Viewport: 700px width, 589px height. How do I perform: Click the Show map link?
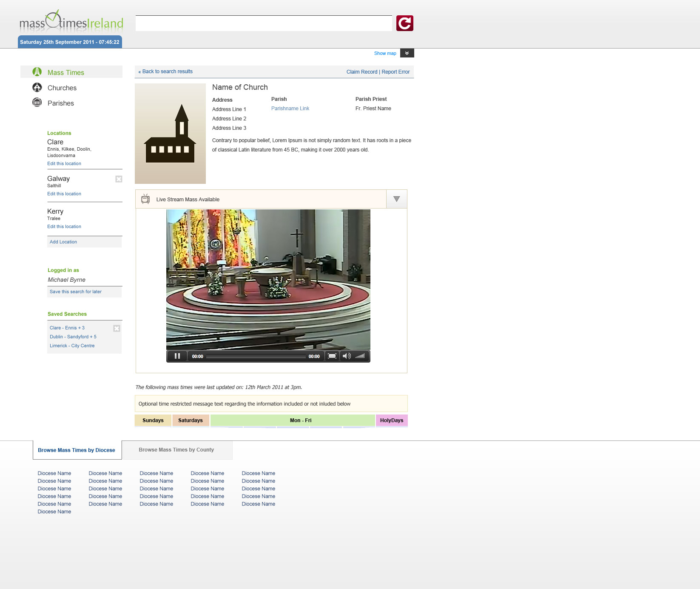click(x=385, y=53)
